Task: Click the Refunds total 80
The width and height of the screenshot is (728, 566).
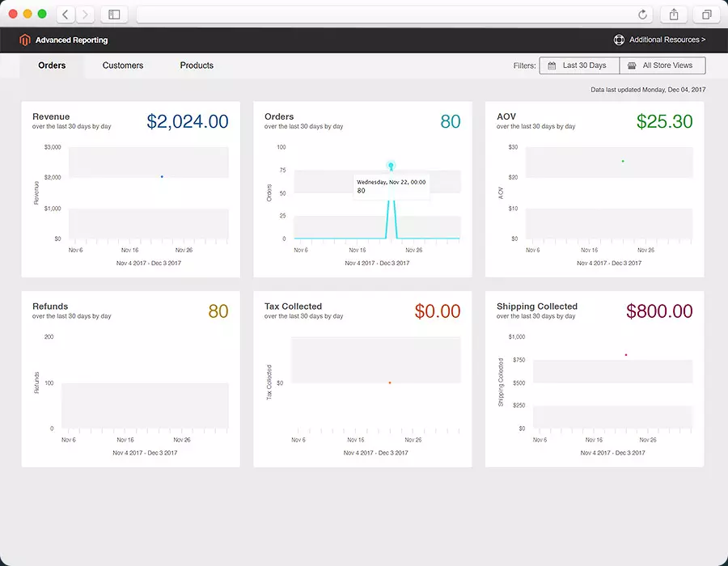Action: coord(218,311)
